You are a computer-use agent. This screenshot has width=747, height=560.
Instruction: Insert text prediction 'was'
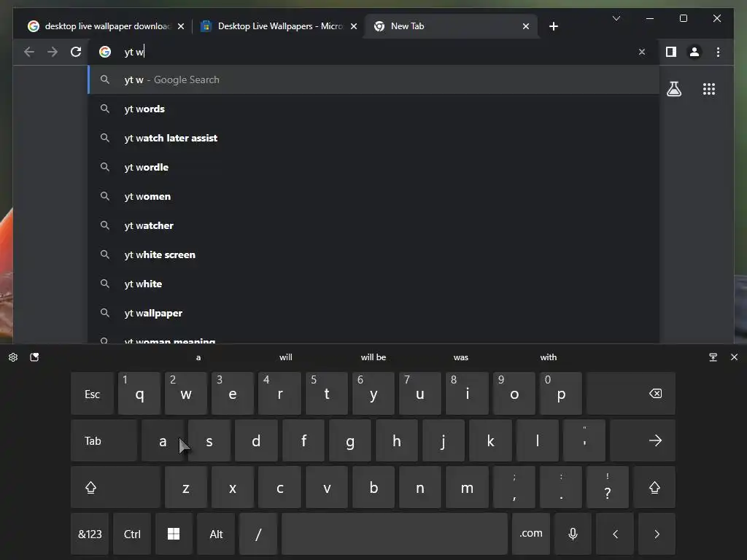[461, 357]
